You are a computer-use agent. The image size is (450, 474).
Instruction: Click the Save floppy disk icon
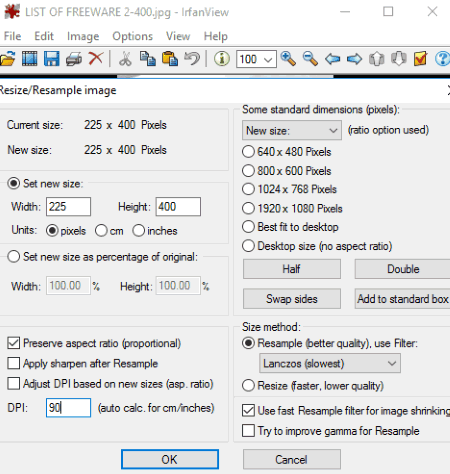click(x=52, y=59)
